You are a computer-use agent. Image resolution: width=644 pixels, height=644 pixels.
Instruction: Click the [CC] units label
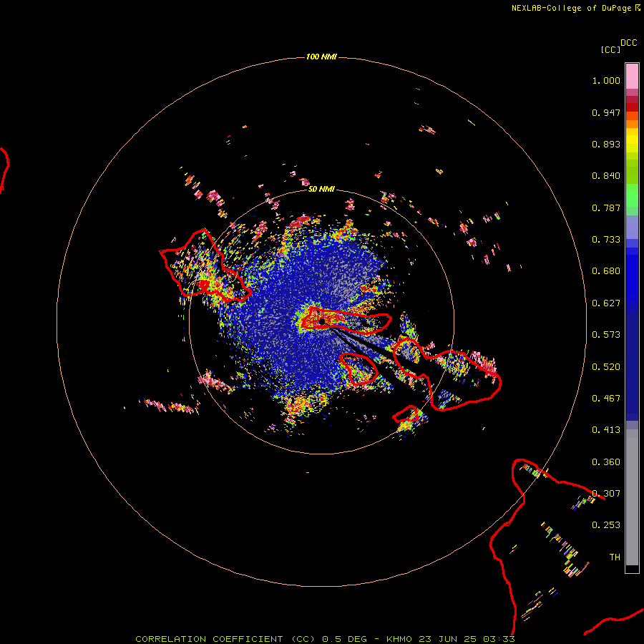(610, 49)
